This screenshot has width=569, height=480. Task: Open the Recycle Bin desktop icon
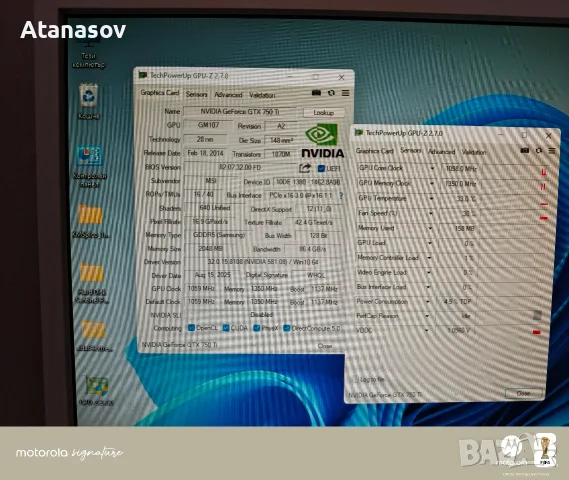tap(89, 95)
